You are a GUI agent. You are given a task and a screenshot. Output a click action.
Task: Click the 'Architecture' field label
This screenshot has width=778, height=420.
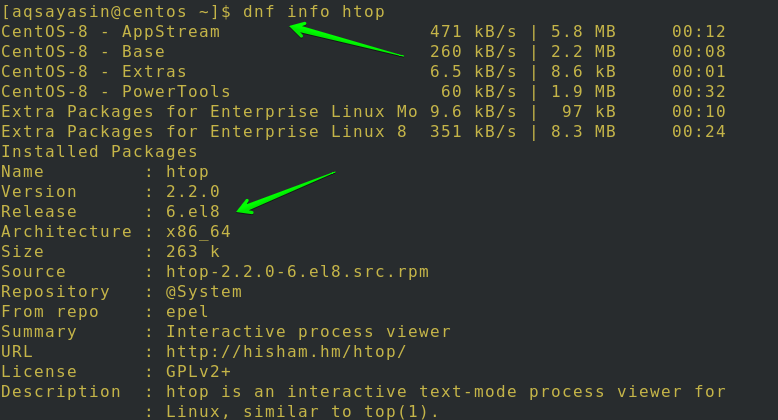point(66,231)
